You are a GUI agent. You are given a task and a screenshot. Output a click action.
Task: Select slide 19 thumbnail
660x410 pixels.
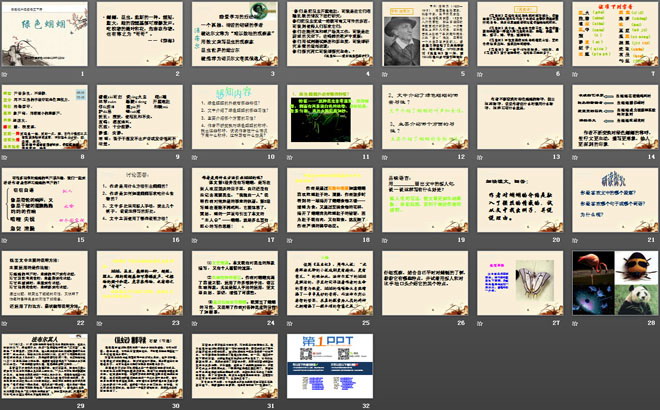(x=426, y=200)
